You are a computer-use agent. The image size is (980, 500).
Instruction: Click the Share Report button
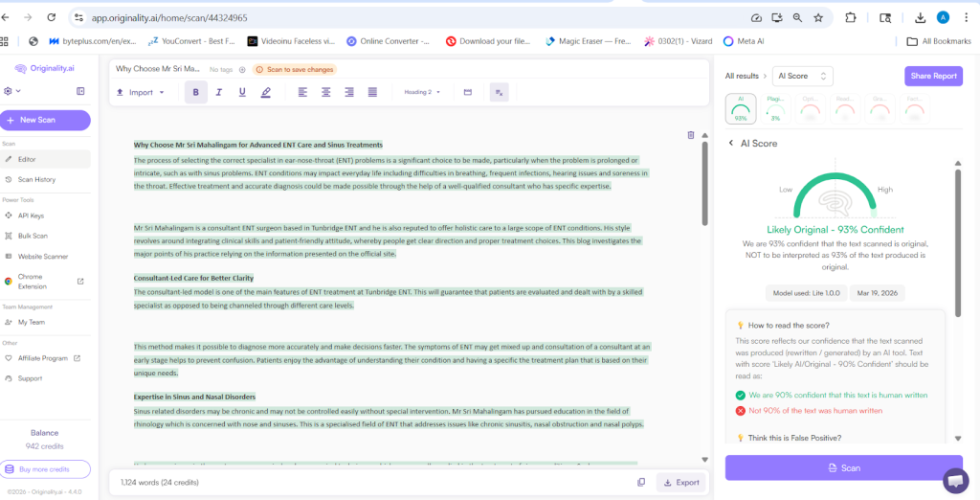click(932, 76)
